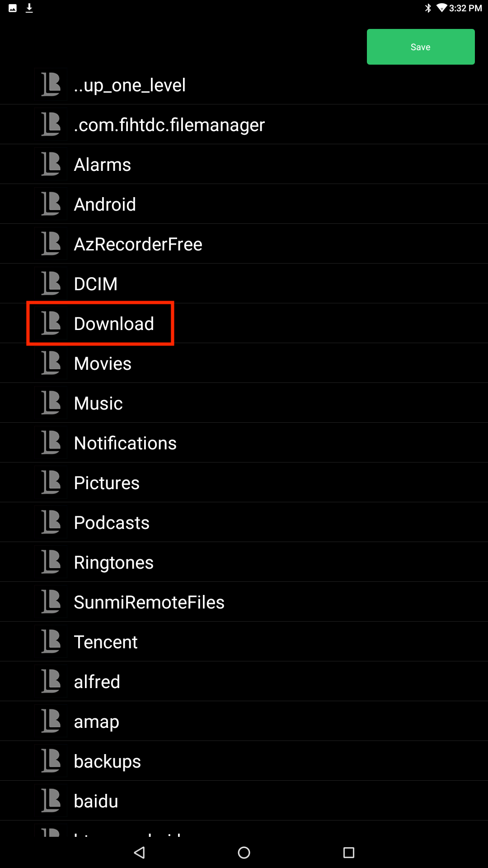
Task: Click the Download folder icon
Action: pos(51,323)
